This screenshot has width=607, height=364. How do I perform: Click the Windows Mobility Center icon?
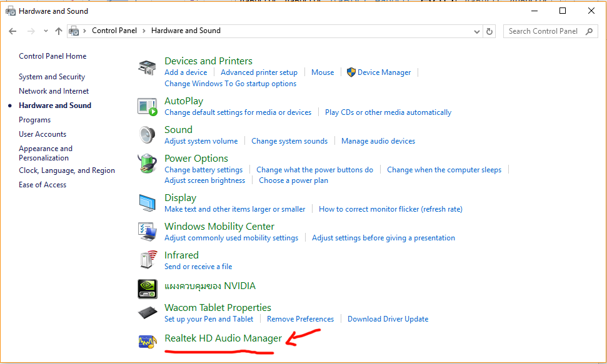(148, 231)
